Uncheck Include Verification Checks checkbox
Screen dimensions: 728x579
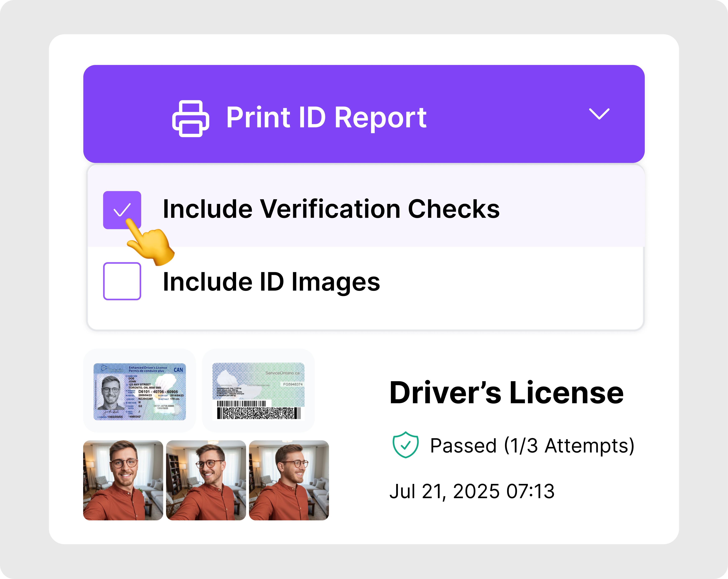click(122, 210)
